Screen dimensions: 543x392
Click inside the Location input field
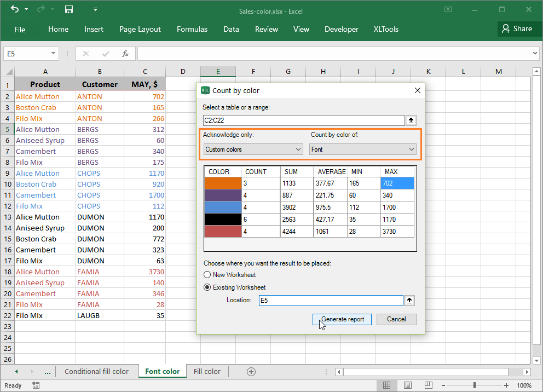[331, 300]
